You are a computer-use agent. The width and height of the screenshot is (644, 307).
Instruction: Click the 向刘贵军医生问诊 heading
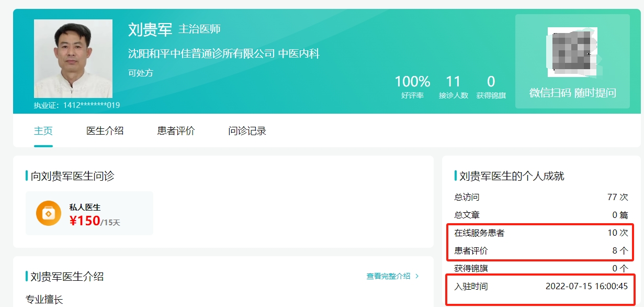click(72, 176)
